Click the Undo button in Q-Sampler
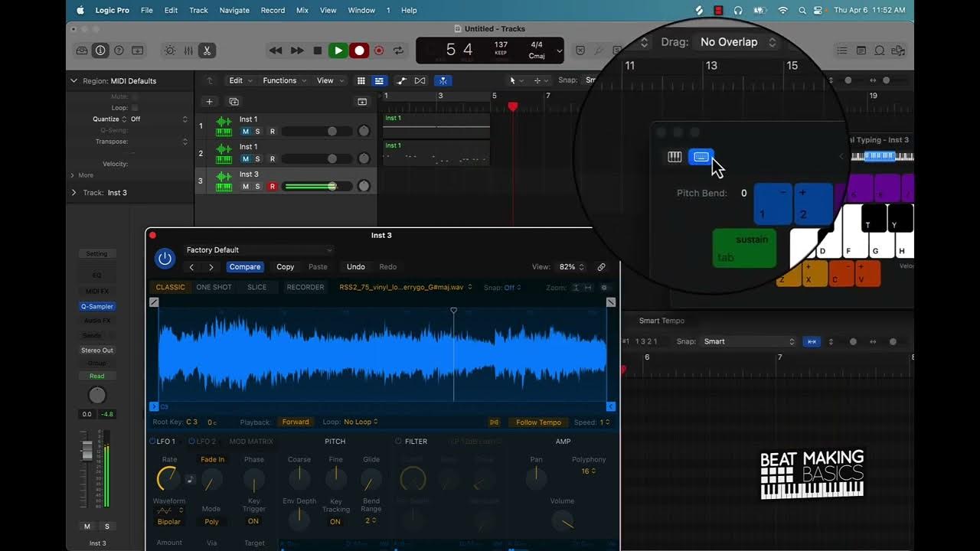Screen dimensions: 980x551 coord(356,267)
